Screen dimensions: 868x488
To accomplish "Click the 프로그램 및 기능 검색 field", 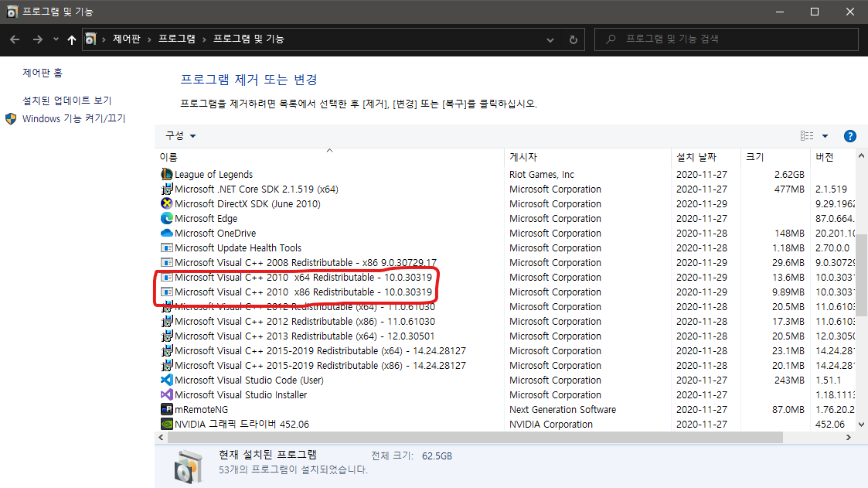I will pyautogui.click(x=727, y=39).
